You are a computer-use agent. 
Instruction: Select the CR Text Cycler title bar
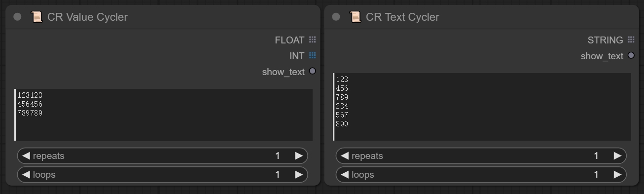481,17
